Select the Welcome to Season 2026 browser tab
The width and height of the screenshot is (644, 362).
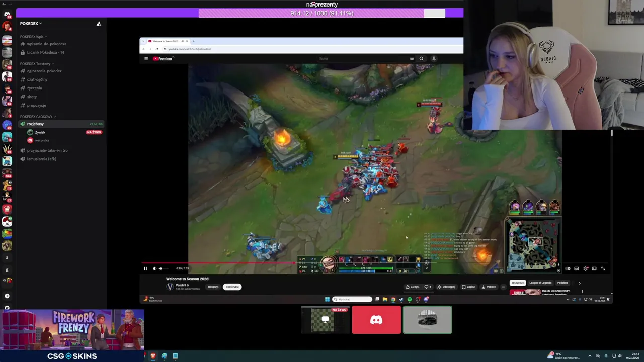coord(168,41)
